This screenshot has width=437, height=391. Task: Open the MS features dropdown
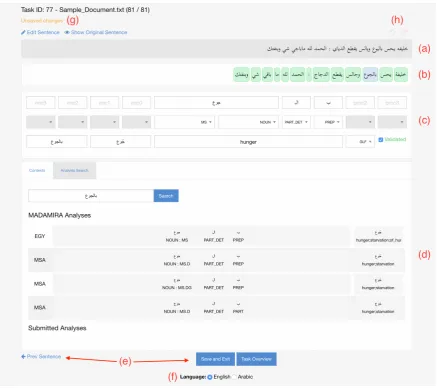(x=184, y=122)
